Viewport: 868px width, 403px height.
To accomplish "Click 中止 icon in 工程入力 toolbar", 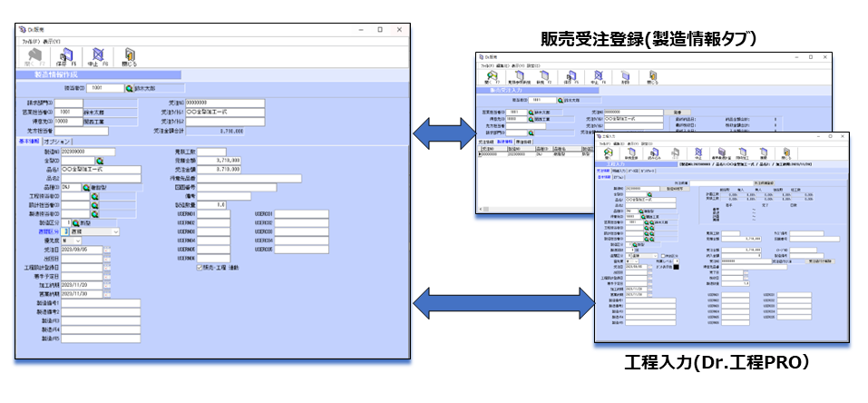I will point(698,152).
